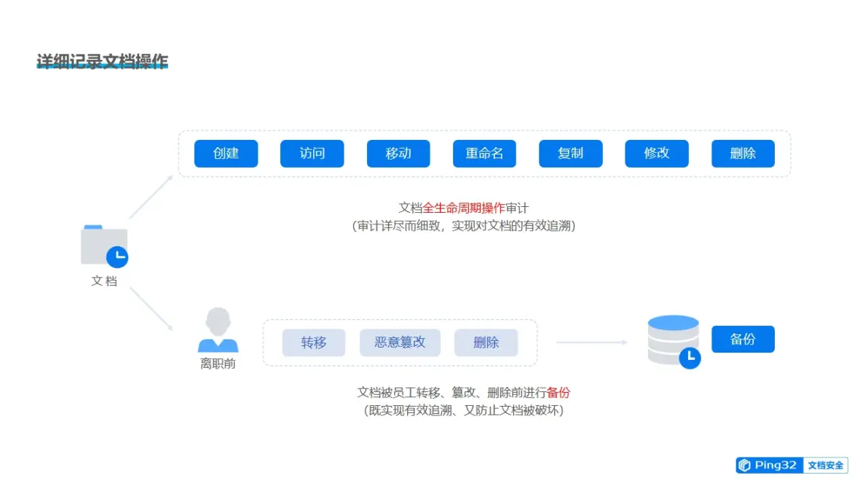Viewport: 868px width, 486px height.
Task: Select the 重命名 tab in the operations row
Action: click(x=484, y=154)
